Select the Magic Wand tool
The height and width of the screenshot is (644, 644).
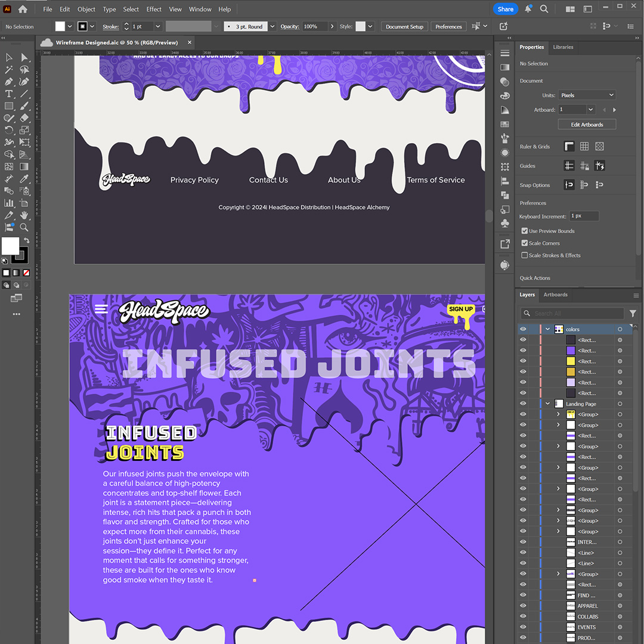click(8, 70)
